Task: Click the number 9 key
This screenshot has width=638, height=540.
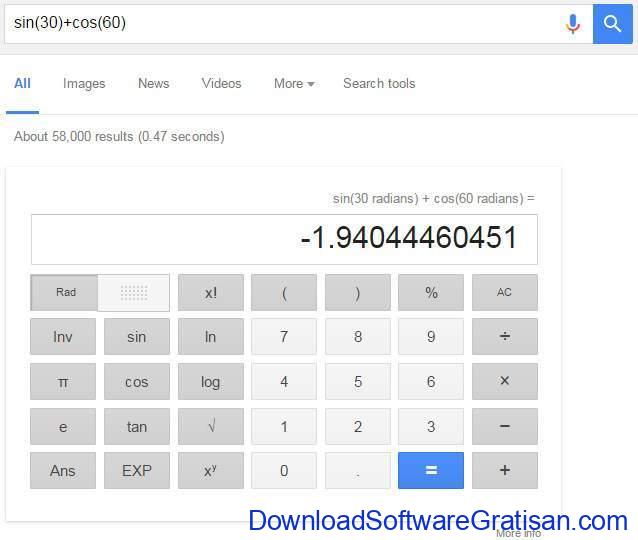Action: (x=431, y=337)
